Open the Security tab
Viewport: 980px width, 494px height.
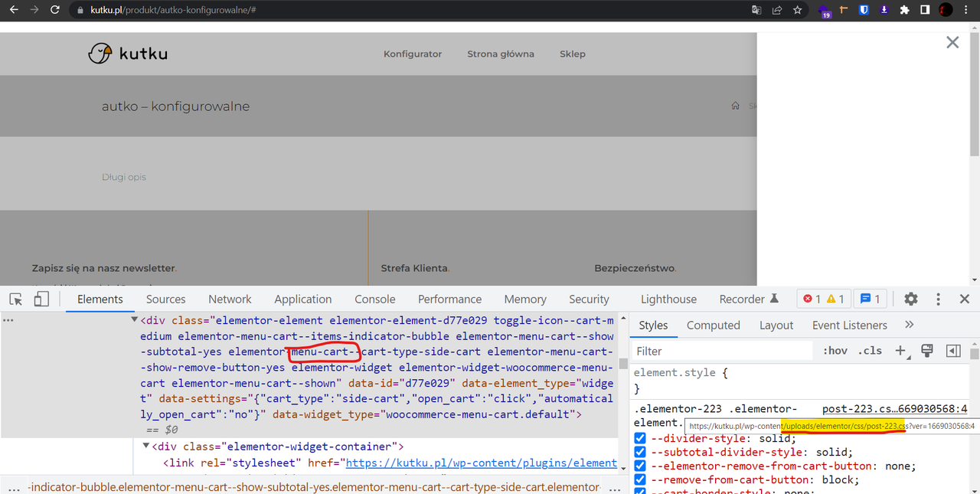tap(589, 299)
